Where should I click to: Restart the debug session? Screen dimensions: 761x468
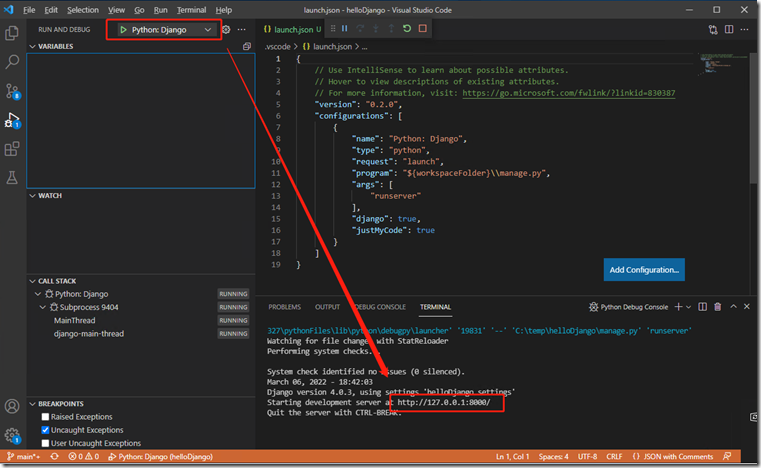(407, 29)
